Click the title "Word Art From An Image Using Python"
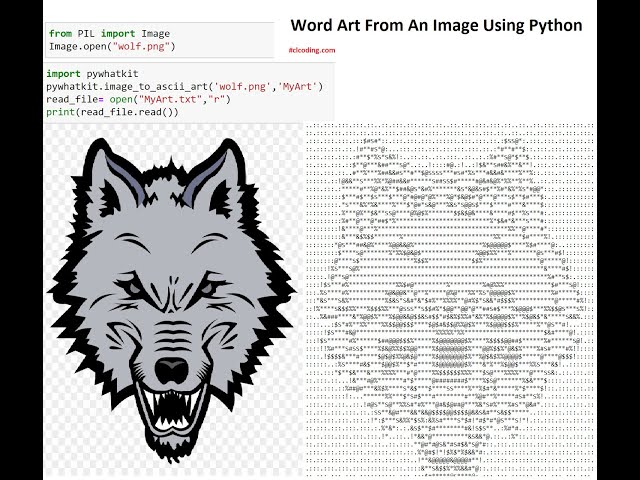640x480 pixels. click(436, 25)
